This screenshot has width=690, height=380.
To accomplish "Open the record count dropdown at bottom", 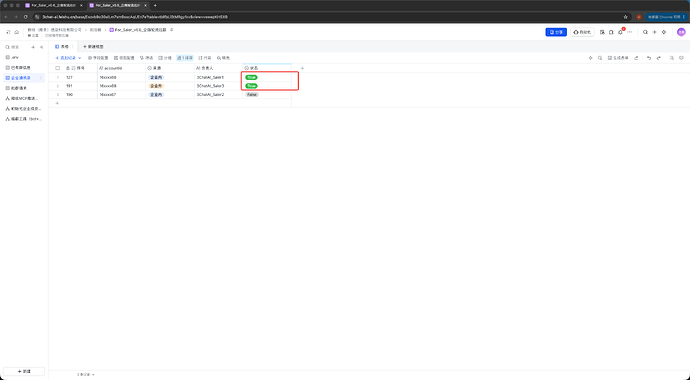I will (x=85, y=375).
